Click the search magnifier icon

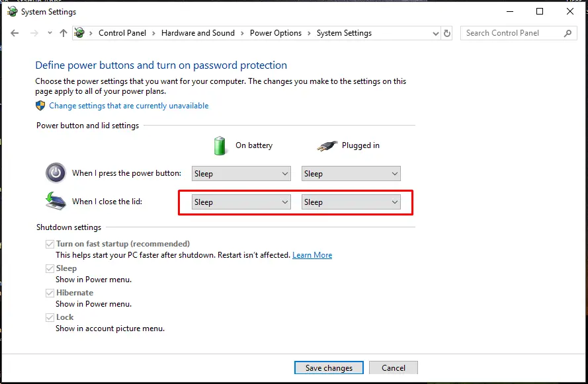[567, 33]
